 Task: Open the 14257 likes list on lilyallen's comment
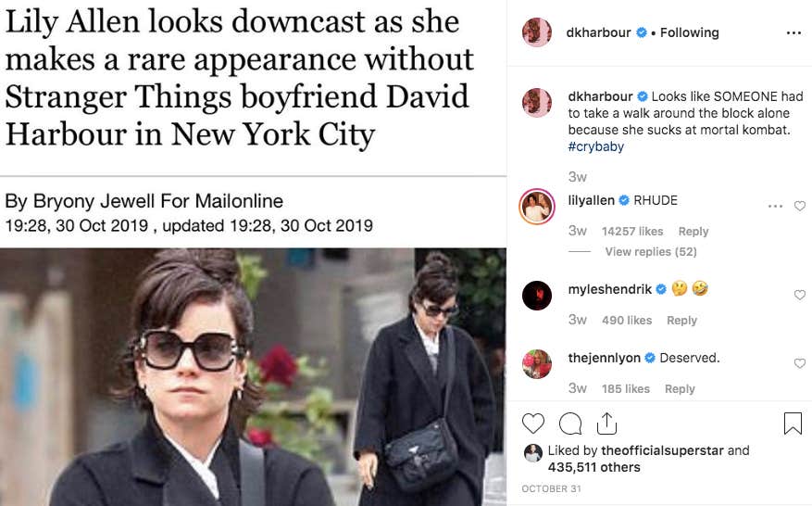pos(632,232)
